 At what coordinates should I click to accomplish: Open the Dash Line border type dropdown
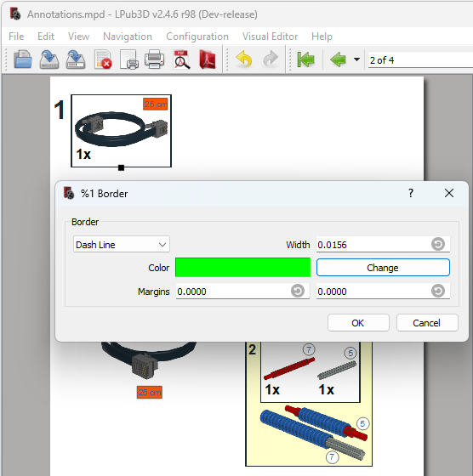pos(121,245)
